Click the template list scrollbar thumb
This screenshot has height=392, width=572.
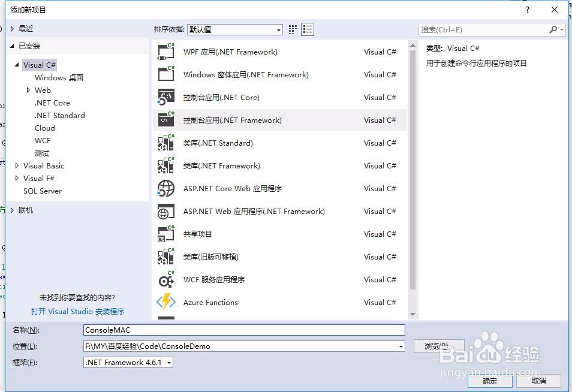pyautogui.click(x=413, y=170)
